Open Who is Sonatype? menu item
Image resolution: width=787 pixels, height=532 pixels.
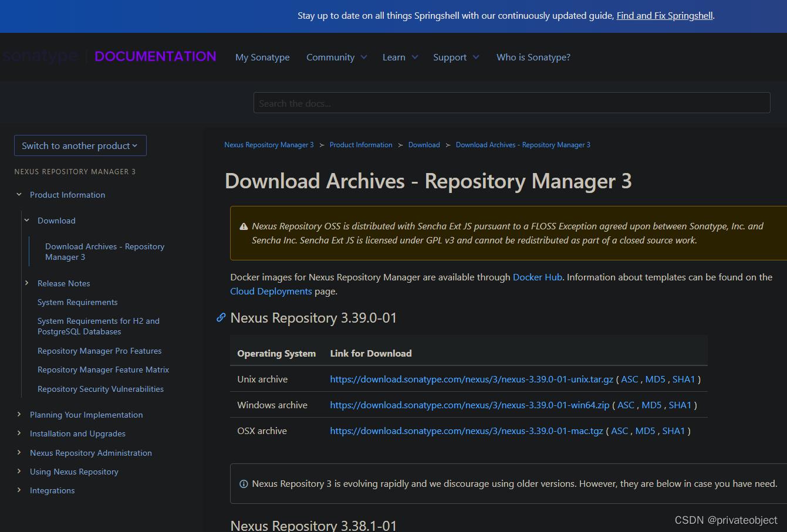533,57
